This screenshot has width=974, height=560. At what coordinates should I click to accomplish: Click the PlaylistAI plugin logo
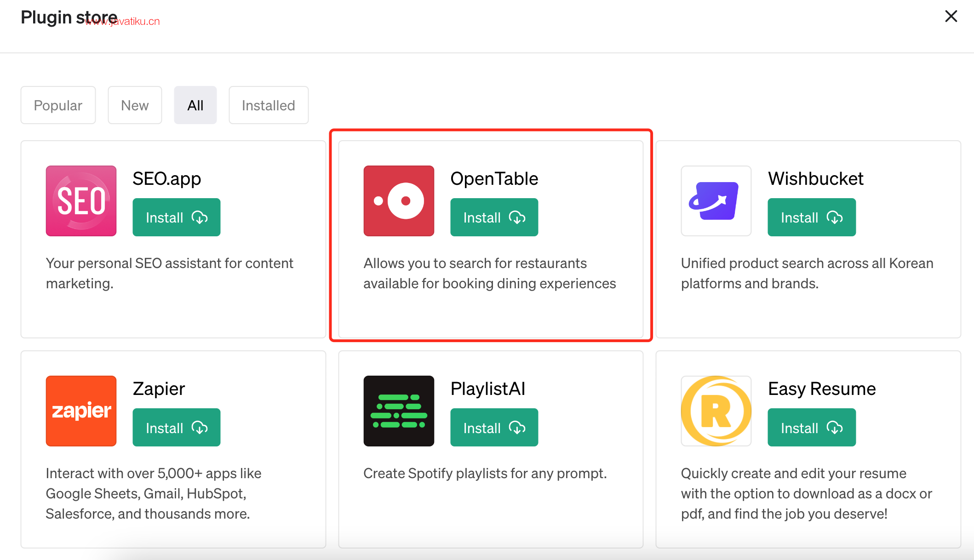(x=399, y=411)
